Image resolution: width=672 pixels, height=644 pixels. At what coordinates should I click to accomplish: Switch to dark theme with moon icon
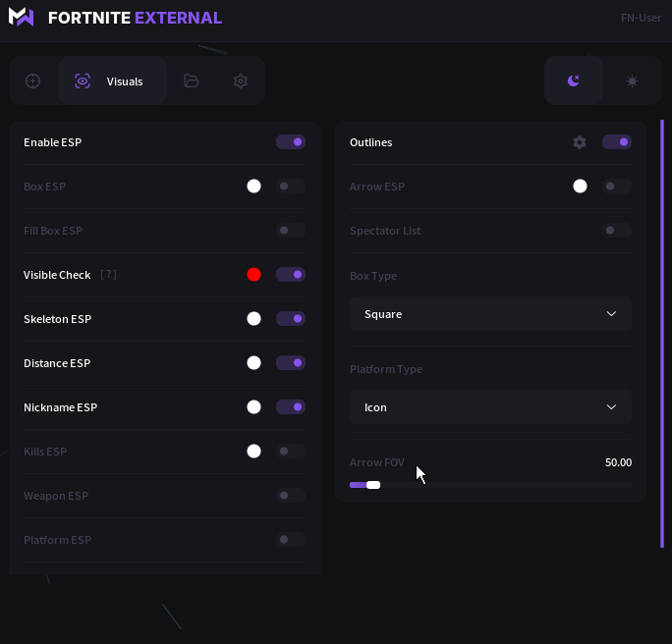[574, 80]
